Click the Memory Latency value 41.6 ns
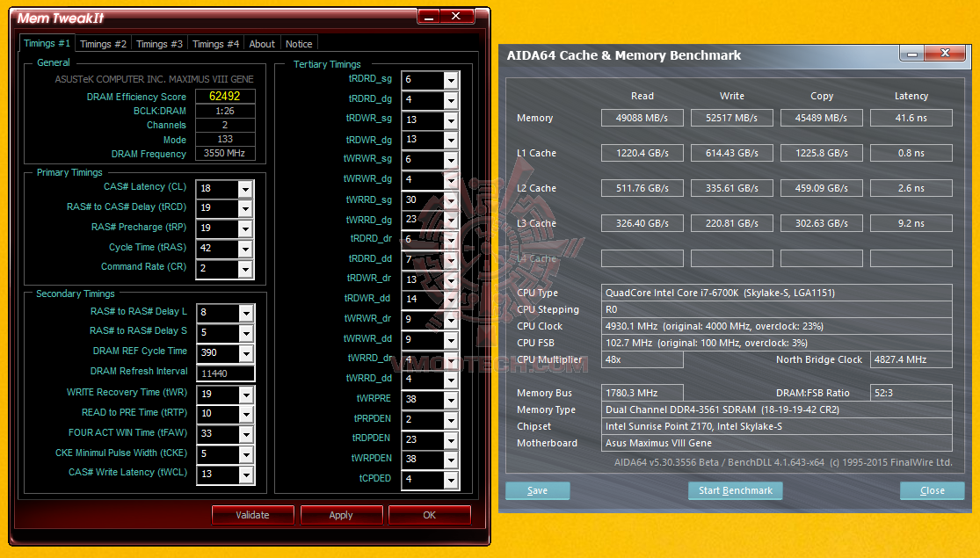Image resolution: width=980 pixels, height=558 pixels. pyautogui.click(x=911, y=118)
